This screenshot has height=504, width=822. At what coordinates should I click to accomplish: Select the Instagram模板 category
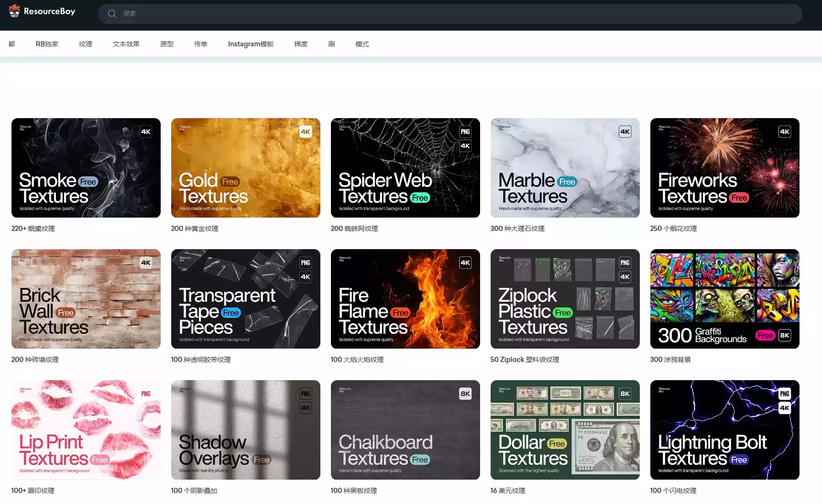pos(251,44)
